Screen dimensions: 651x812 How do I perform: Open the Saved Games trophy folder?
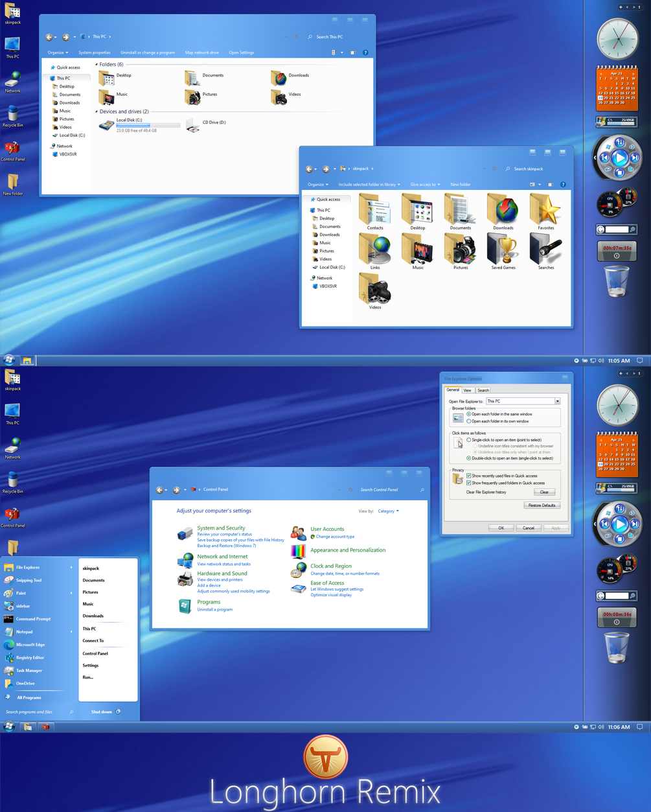pos(503,251)
